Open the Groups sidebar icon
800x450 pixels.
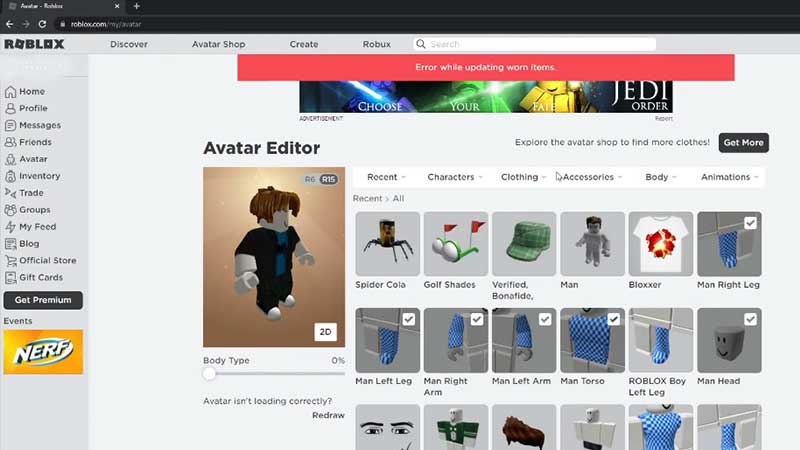coord(10,210)
